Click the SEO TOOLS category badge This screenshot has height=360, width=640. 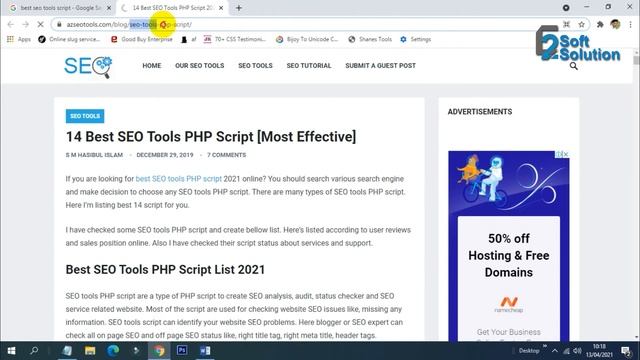tap(85, 116)
